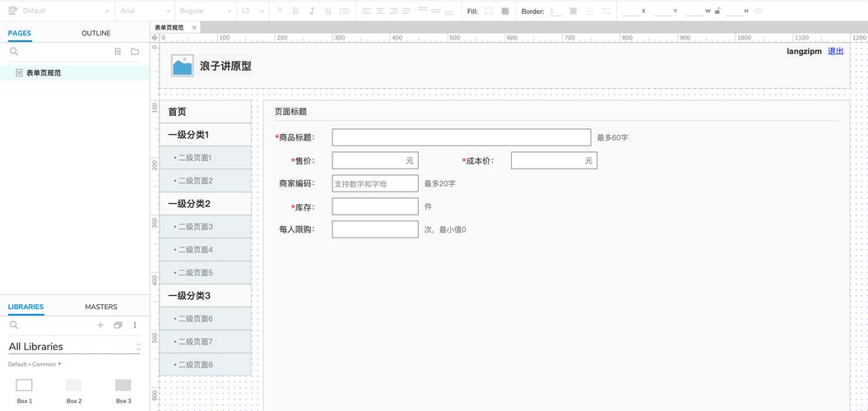The height and width of the screenshot is (411, 868).
Task: Click the 成本价 input field
Action: click(x=555, y=160)
